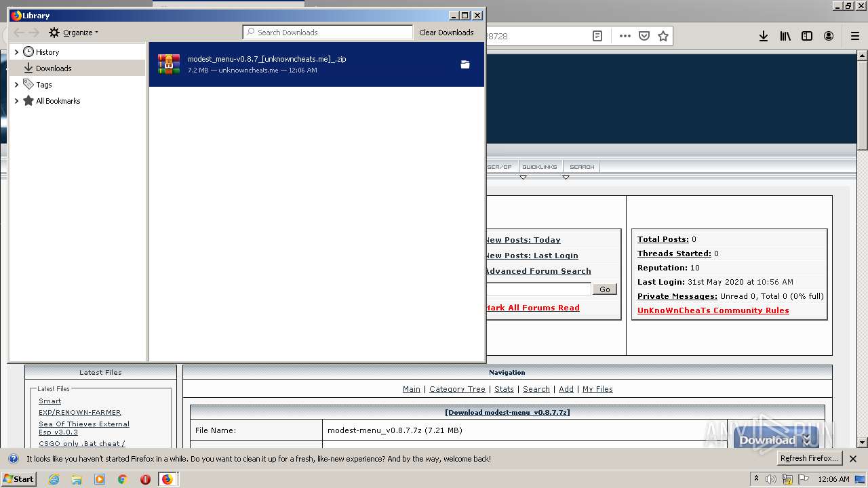Launch Internet Explorer from taskbar

[54, 479]
